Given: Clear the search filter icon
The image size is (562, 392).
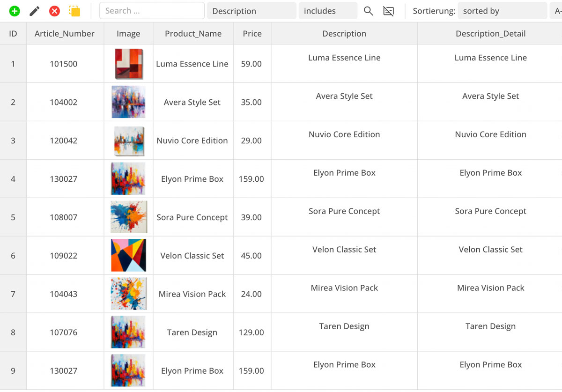Looking at the screenshot, I should [x=388, y=11].
